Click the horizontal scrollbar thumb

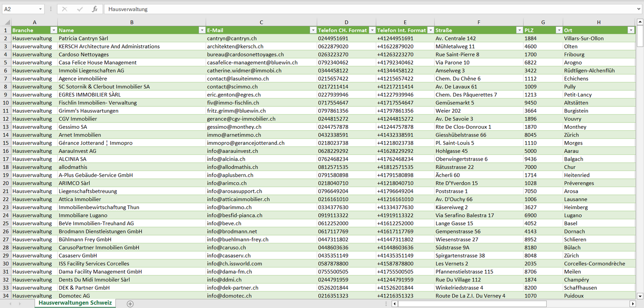click(x=472, y=304)
